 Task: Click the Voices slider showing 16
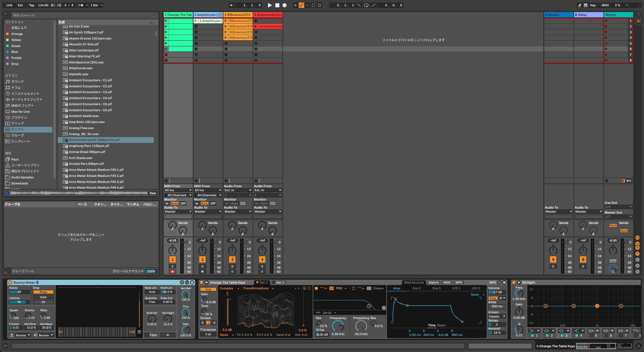pyautogui.click(x=19, y=292)
